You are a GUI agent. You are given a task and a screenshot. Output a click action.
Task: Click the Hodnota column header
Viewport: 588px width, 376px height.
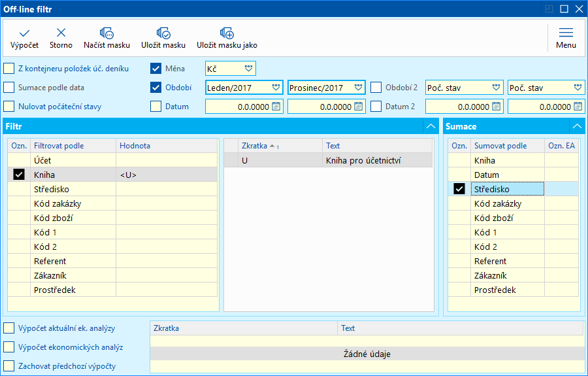point(167,146)
